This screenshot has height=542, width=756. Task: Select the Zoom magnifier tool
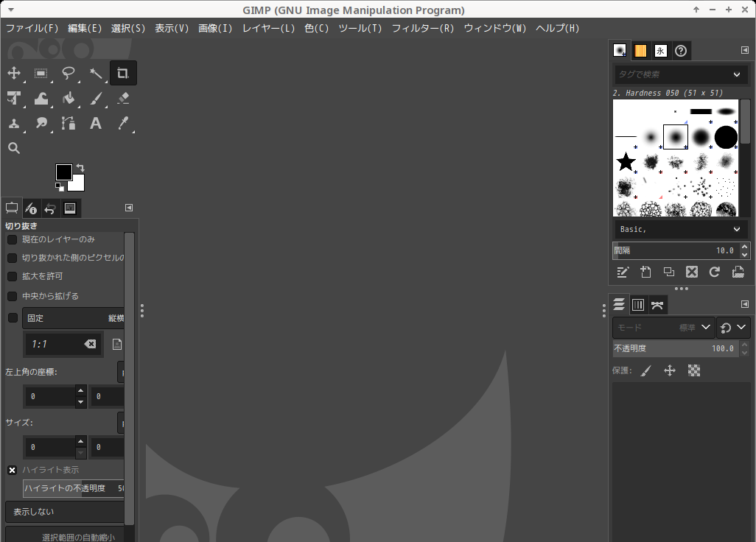(x=14, y=149)
